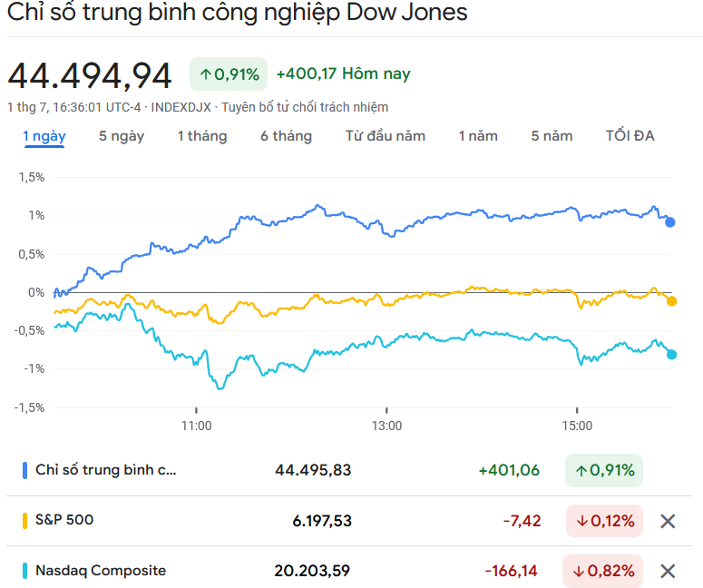Open the Nasdaq Composite row
Viewport: 703px width, 588px height.
(x=349, y=571)
